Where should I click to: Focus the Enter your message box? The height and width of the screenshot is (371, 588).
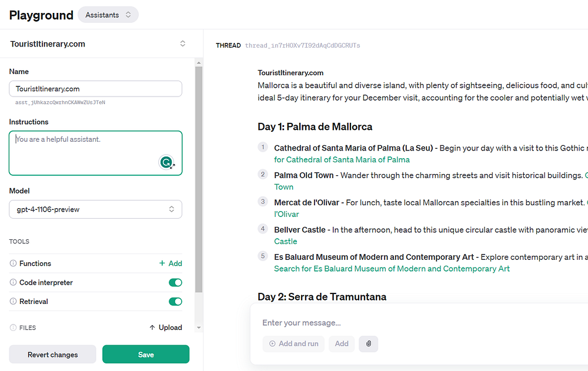(412, 323)
